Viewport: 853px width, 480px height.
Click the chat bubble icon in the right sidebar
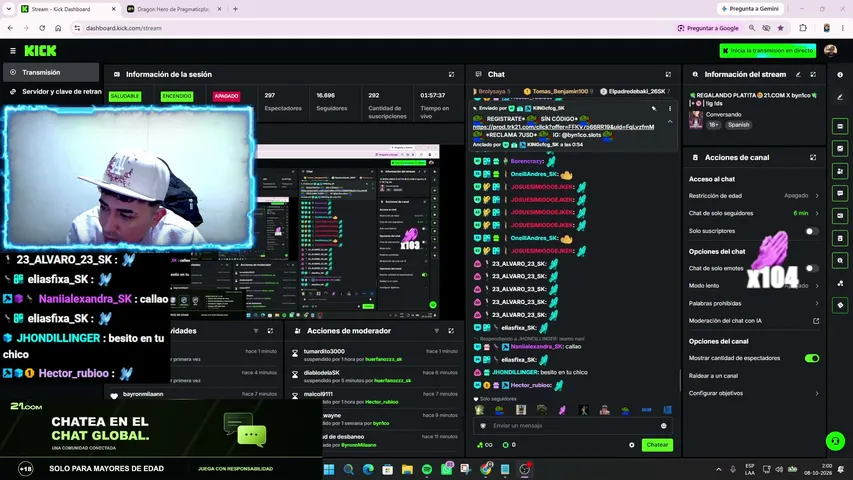[840, 193]
